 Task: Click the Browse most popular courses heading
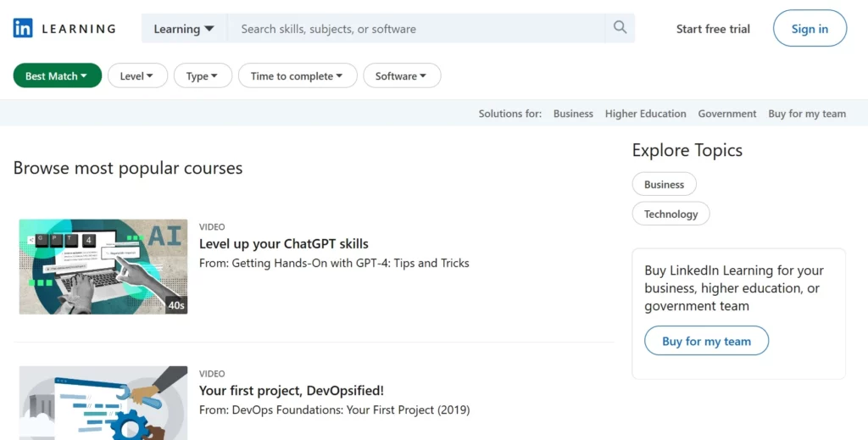pyautogui.click(x=128, y=168)
